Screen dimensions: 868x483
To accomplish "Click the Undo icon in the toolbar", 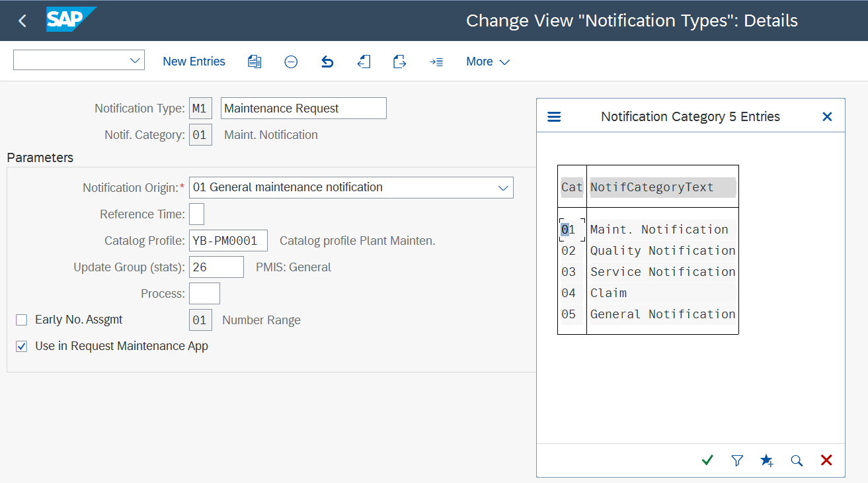I will 327,61.
